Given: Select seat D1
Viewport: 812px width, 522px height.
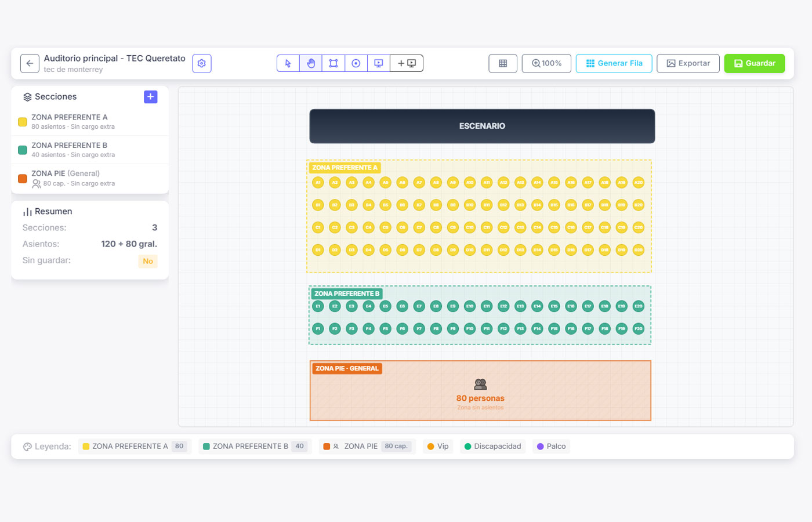Looking at the screenshot, I should (318, 250).
